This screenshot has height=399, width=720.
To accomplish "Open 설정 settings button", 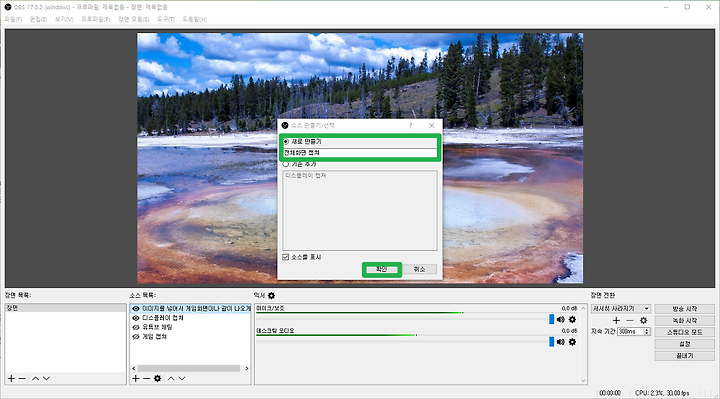I will [x=685, y=344].
